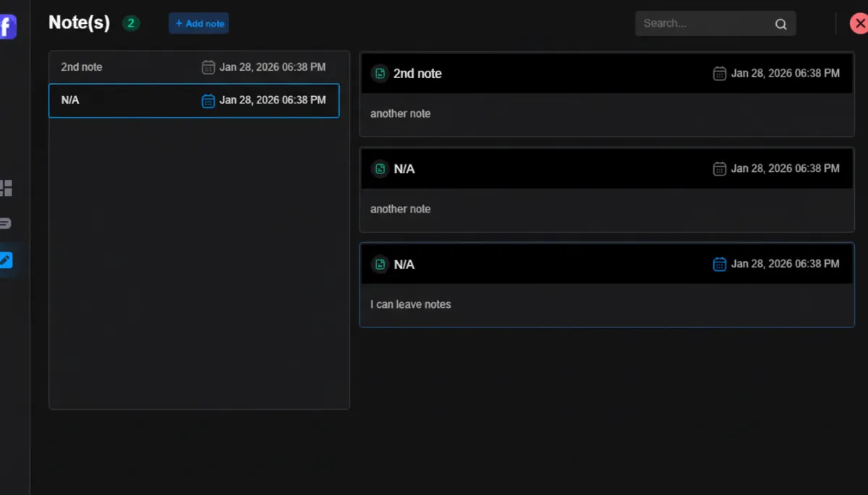868x495 pixels.
Task: Click the blue calendar icon in the N/A list row
Action: click(208, 100)
